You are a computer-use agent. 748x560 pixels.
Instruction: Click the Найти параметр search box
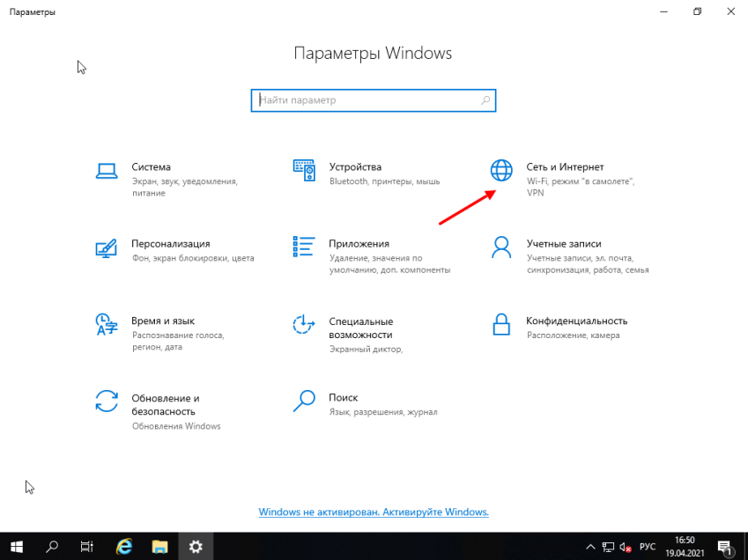coord(373,100)
